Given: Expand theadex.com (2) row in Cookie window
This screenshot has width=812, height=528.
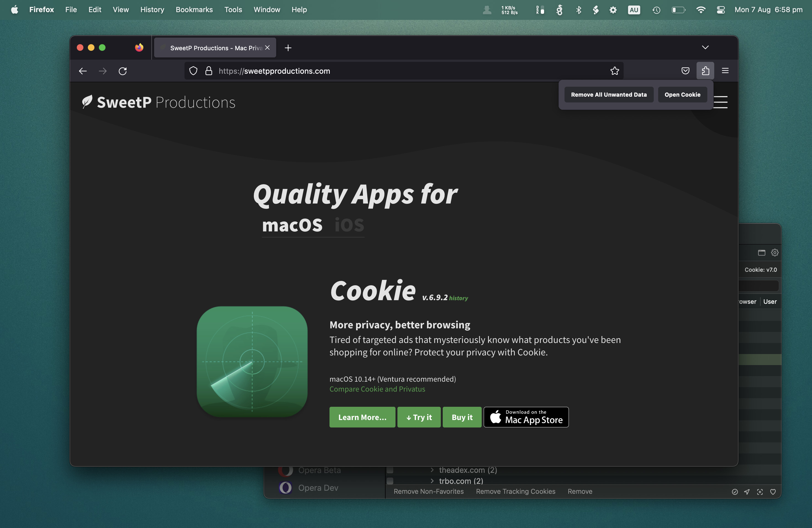Looking at the screenshot, I should pos(432,470).
